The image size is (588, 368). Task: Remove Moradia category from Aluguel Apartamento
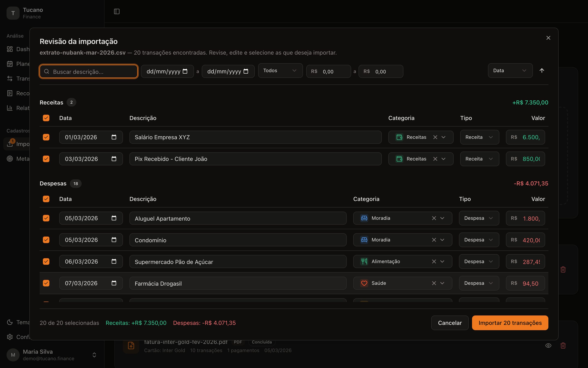point(434,218)
